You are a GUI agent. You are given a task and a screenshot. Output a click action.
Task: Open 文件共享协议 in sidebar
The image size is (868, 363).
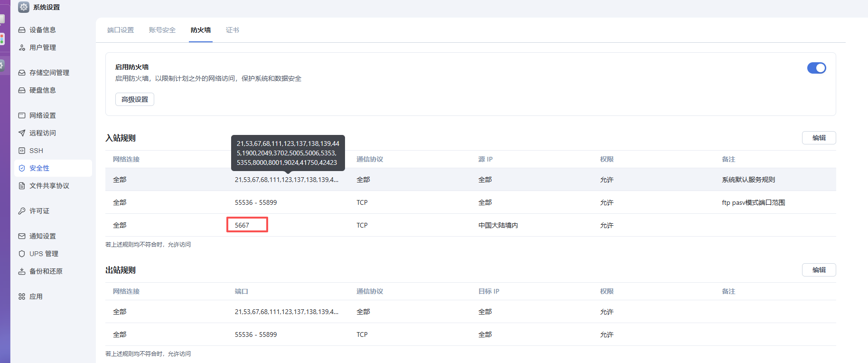[53, 186]
